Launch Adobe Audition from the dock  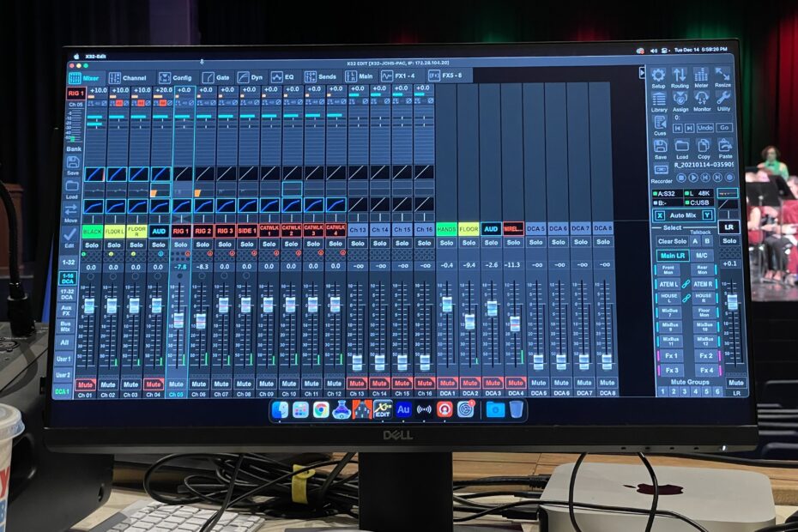tap(402, 410)
